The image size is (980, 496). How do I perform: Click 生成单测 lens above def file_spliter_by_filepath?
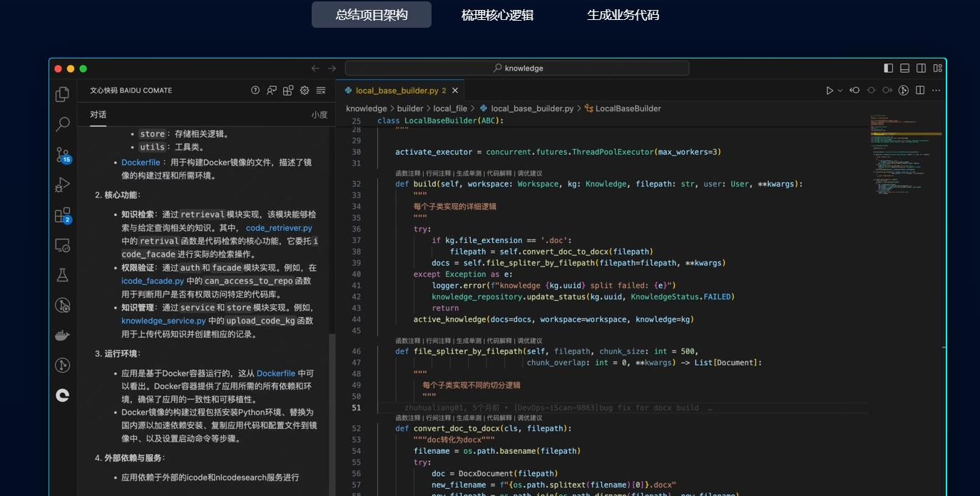[469, 341]
